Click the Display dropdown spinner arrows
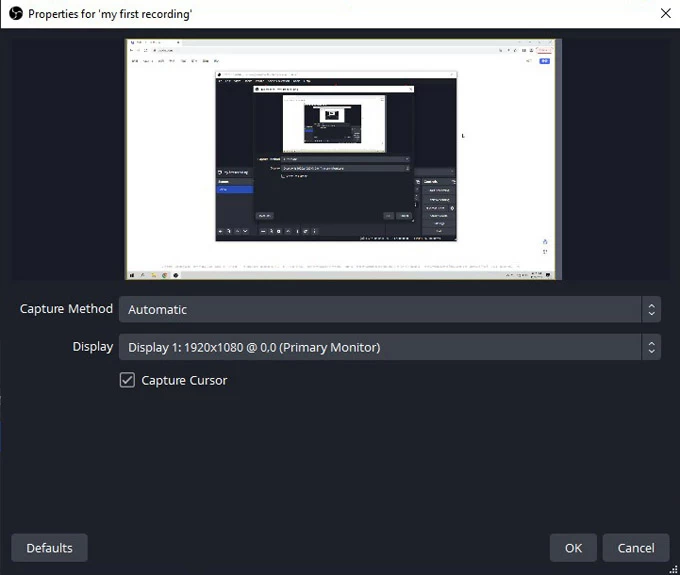 coord(651,347)
